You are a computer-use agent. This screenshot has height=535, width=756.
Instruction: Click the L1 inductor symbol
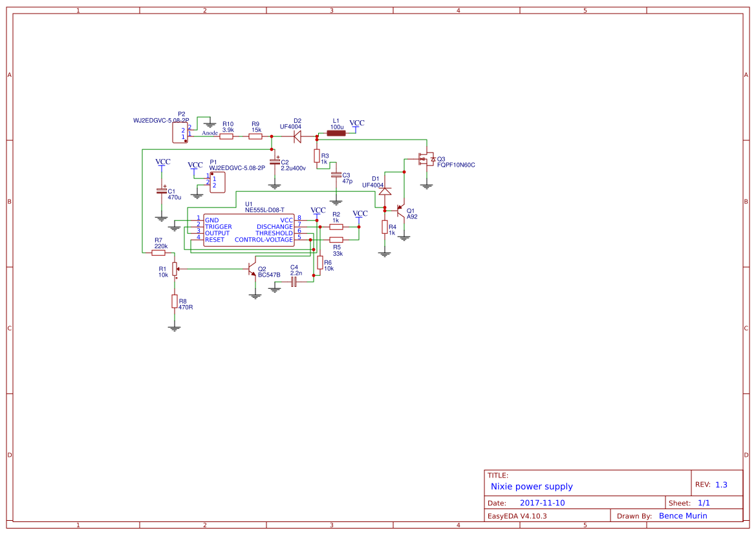[x=336, y=134]
